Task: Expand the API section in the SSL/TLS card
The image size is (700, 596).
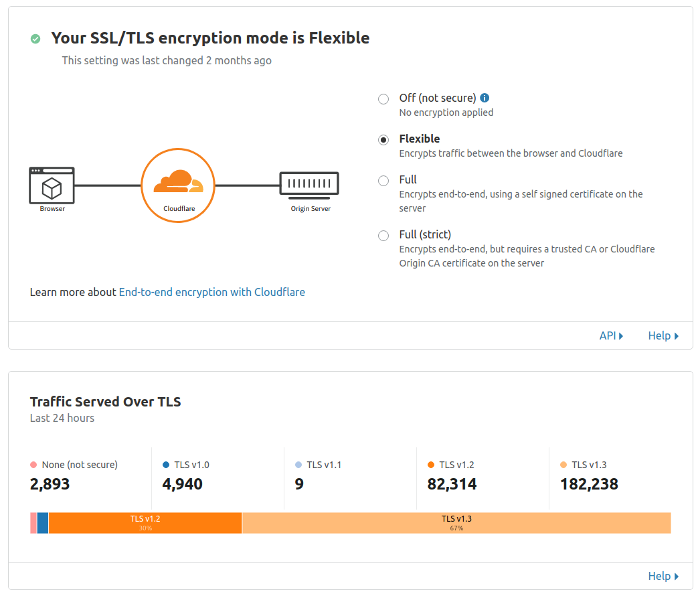Action: pos(611,336)
